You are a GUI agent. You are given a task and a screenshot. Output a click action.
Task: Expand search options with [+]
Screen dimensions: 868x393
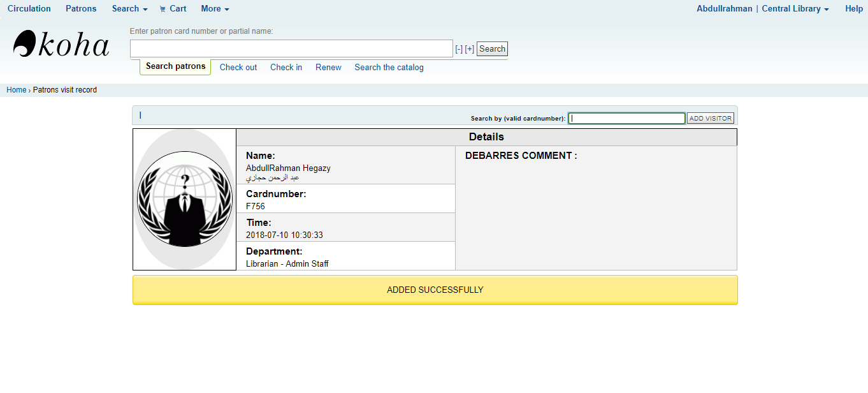coord(470,49)
